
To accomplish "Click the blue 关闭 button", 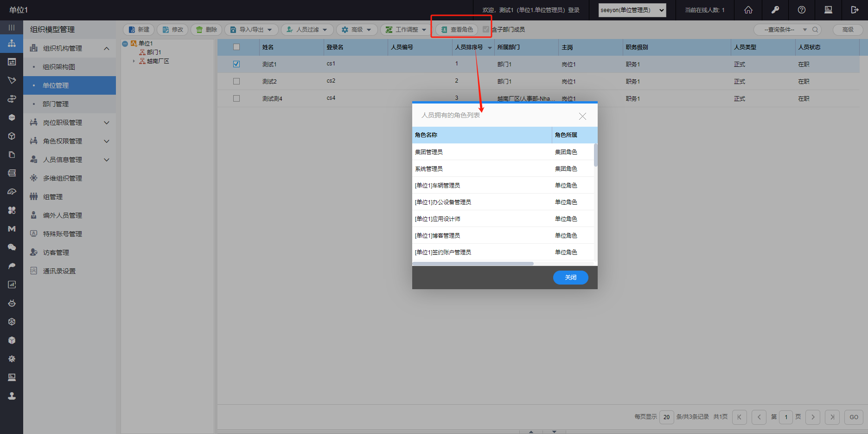I will point(571,278).
